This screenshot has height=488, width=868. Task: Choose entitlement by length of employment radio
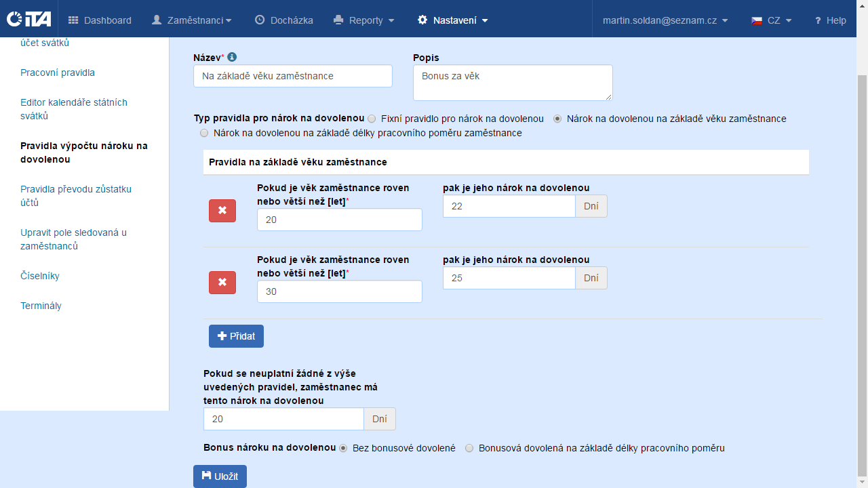pos(204,134)
